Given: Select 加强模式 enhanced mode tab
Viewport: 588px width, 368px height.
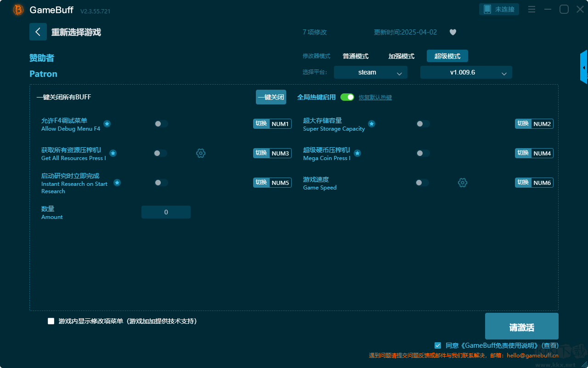Looking at the screenshot, I should 401,56.
